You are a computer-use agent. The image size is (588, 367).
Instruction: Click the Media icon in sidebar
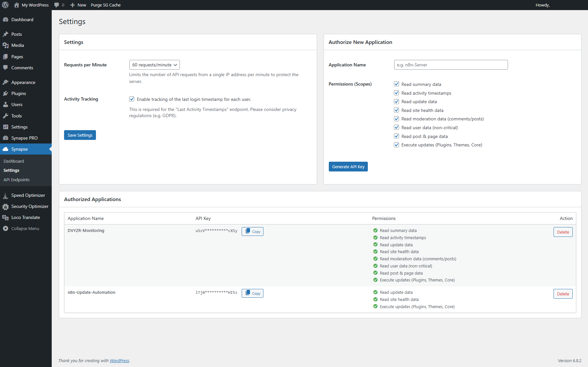pos(6,45)
